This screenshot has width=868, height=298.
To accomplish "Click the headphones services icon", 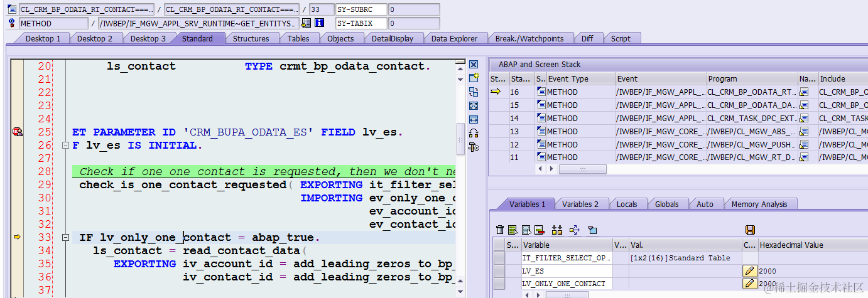I will (474, 133).
